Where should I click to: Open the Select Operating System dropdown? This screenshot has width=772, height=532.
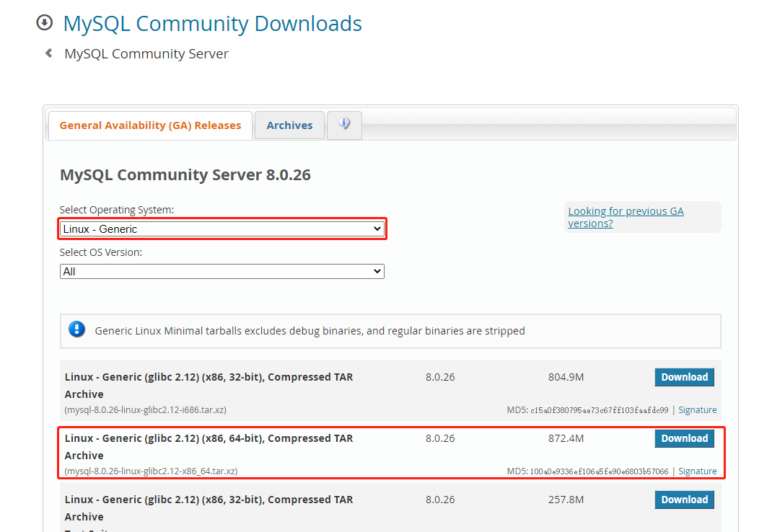(x=222, y=229)
